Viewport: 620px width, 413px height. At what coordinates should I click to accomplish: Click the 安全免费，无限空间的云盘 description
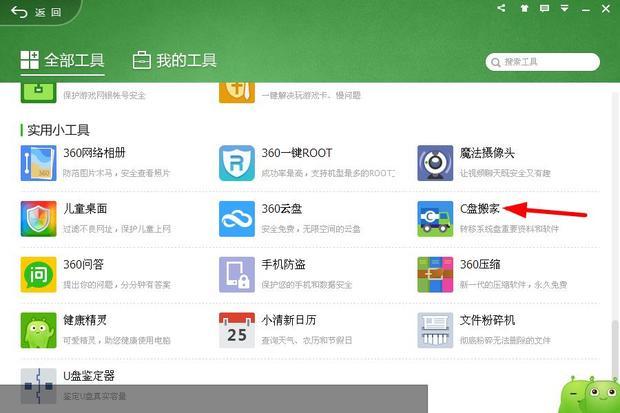[311, 229]
